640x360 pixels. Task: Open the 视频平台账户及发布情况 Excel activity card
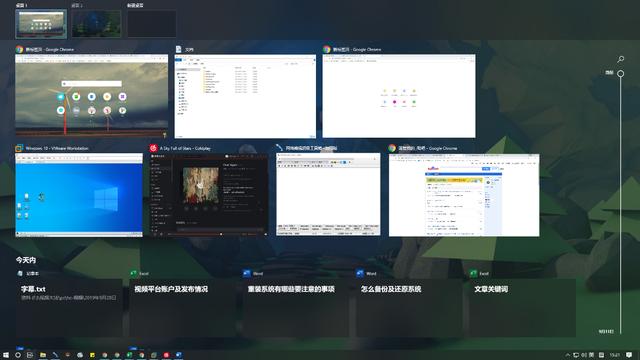(x=182, y=308)
